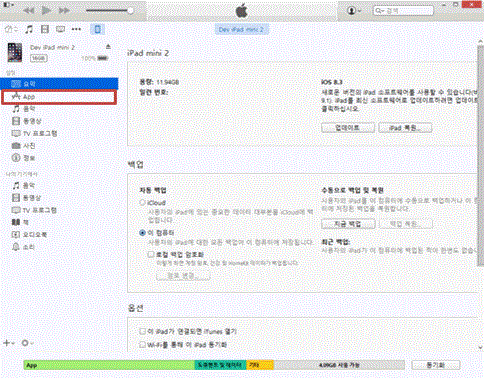The width and height of the screenshot is (484, 378).
Task: Select App in the device sidebar
Action: point(59,97)
